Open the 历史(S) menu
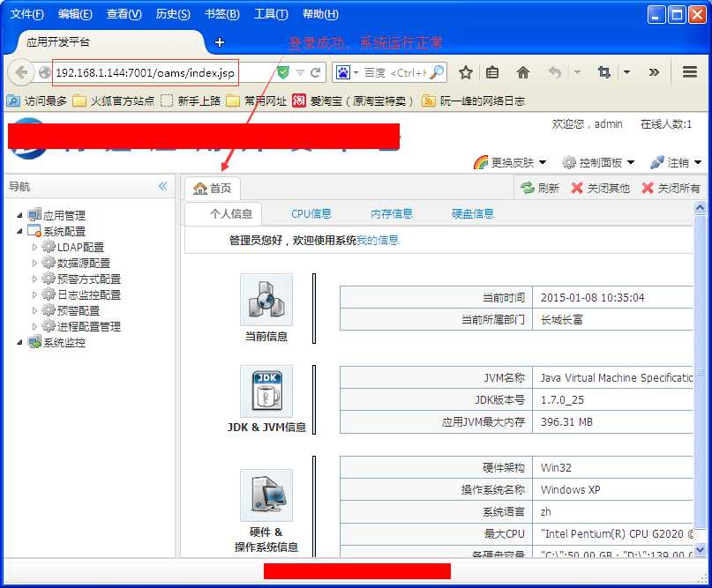This screenshot has width=712, height=588. [173, 14]
